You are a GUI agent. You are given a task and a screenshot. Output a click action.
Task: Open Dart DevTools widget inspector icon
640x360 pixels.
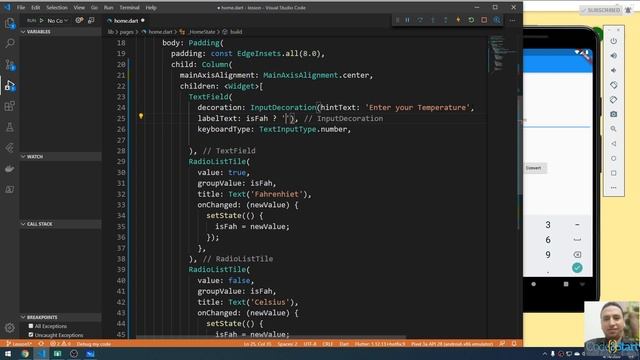click(497, 20)
